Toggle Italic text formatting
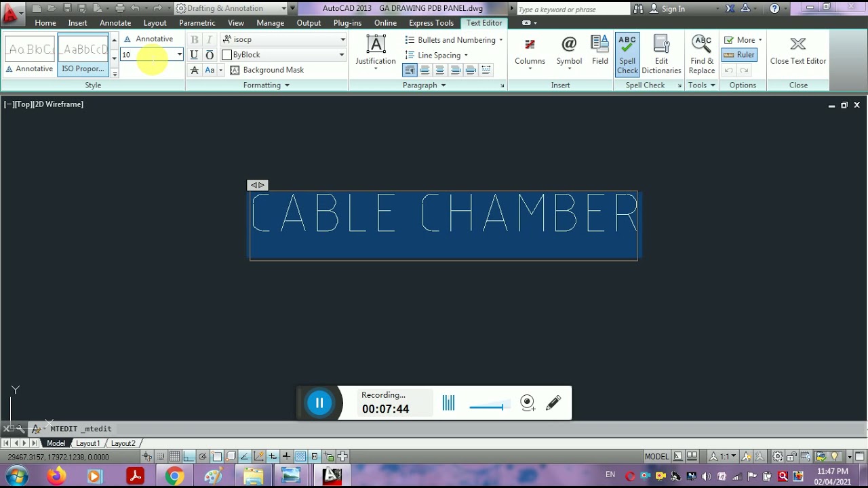 [210, 39]
